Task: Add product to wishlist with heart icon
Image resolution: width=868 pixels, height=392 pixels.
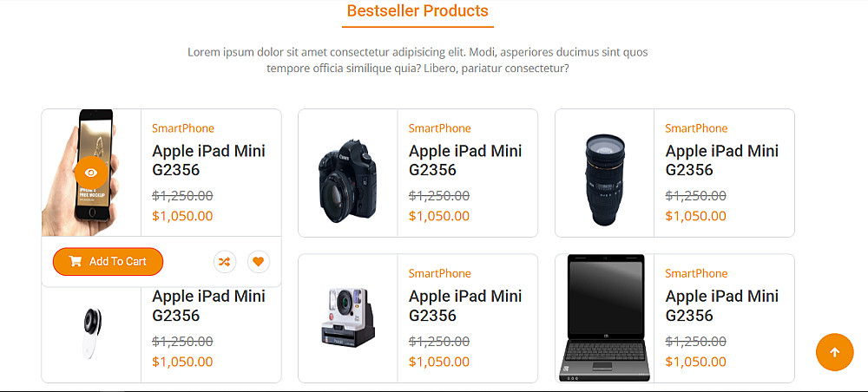Action: (259, 262)
